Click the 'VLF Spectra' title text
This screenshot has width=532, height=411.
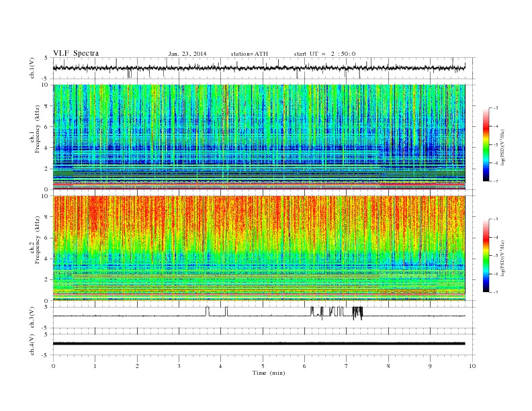pyautogui.click(x=76, y=53)
